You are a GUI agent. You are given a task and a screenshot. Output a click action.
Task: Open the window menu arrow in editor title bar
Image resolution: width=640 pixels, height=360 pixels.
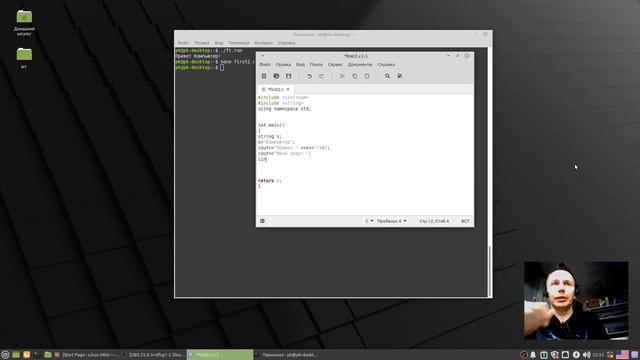coord(262,56)
